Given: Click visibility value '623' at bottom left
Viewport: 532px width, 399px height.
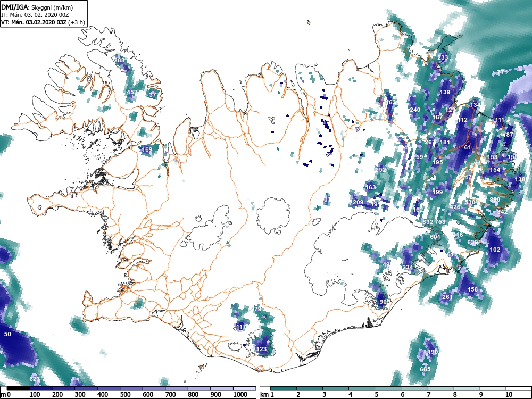Looking at the screenshot, I should point(35,379).
